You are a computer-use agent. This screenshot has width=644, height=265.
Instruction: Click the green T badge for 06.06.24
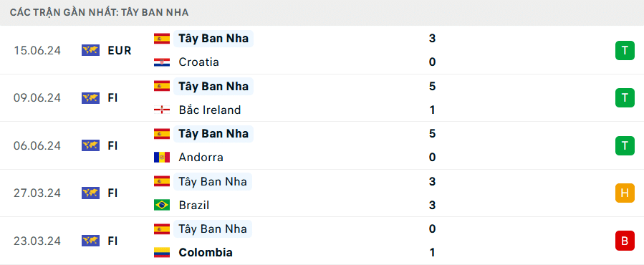point(625,146)
